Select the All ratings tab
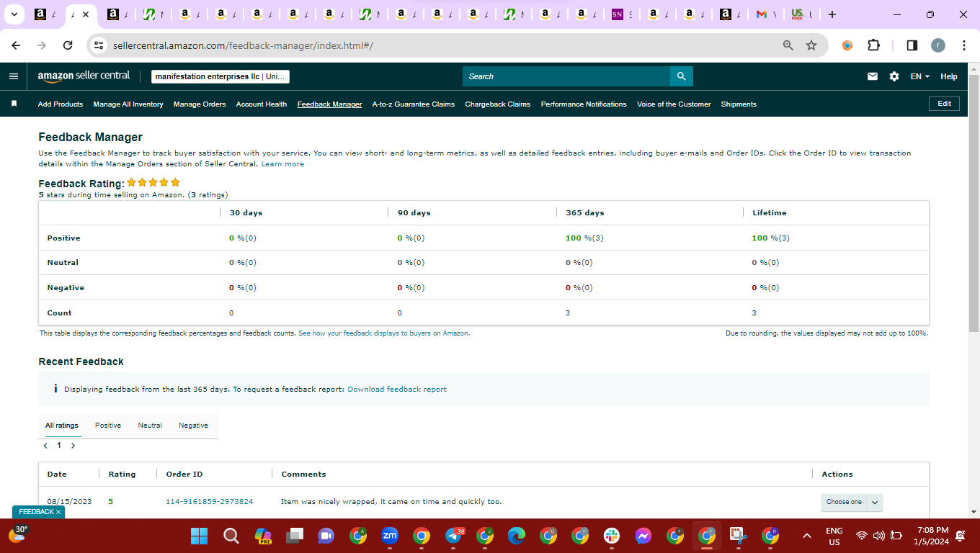 click(x=62, y=426)
